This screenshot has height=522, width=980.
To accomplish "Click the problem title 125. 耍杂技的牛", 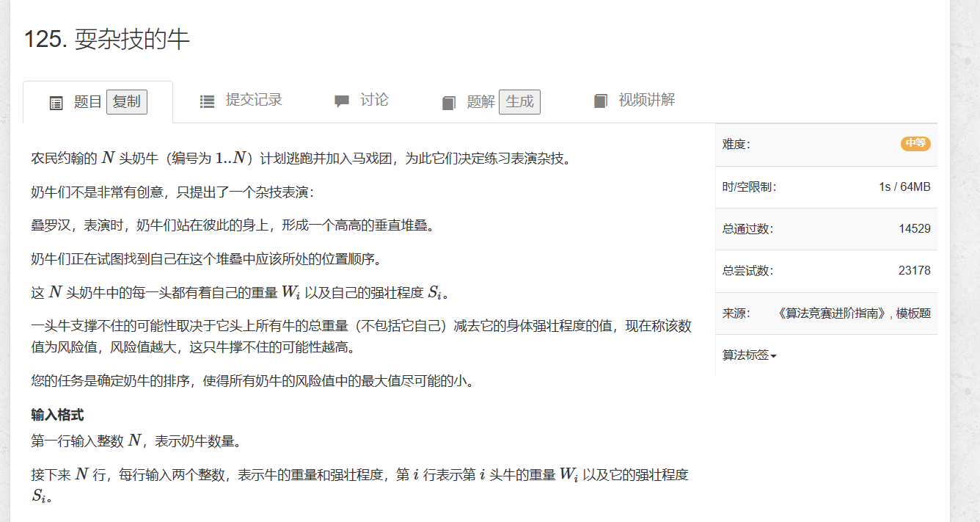I will [107, 39].
